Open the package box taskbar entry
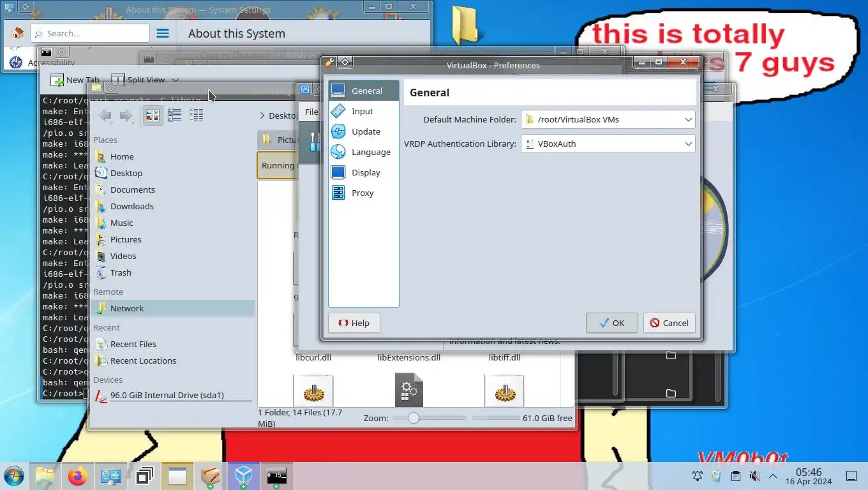868x490 pixels. (x=211, y=476)
